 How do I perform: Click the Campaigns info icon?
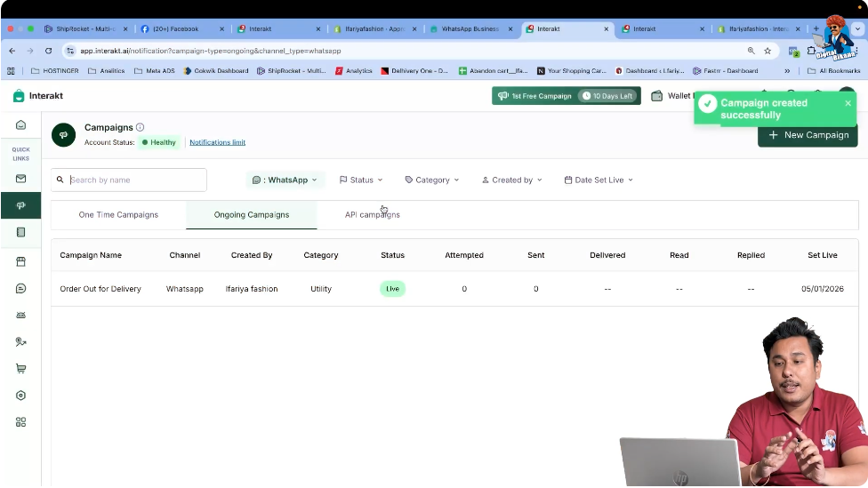point(140,127)
